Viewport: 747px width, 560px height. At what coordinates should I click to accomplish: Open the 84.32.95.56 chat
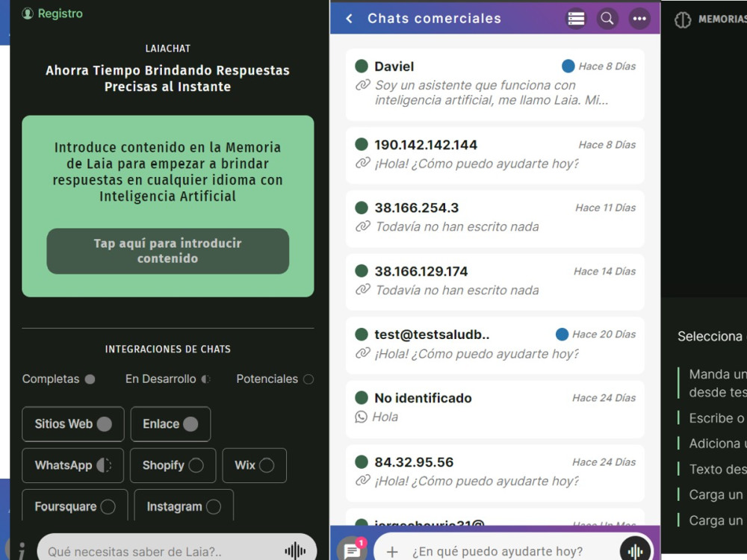(495, 473)
